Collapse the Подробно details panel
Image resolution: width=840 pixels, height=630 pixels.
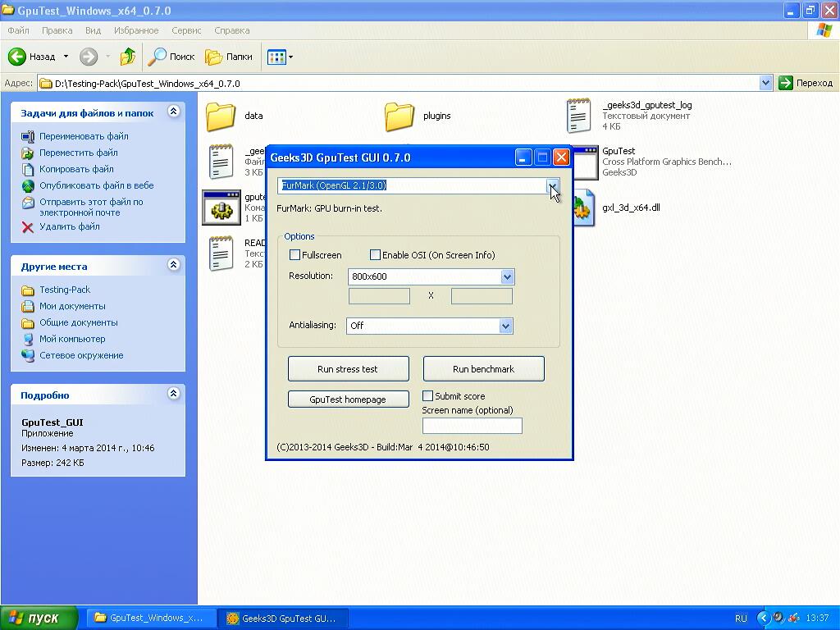[x=173, y=394]
